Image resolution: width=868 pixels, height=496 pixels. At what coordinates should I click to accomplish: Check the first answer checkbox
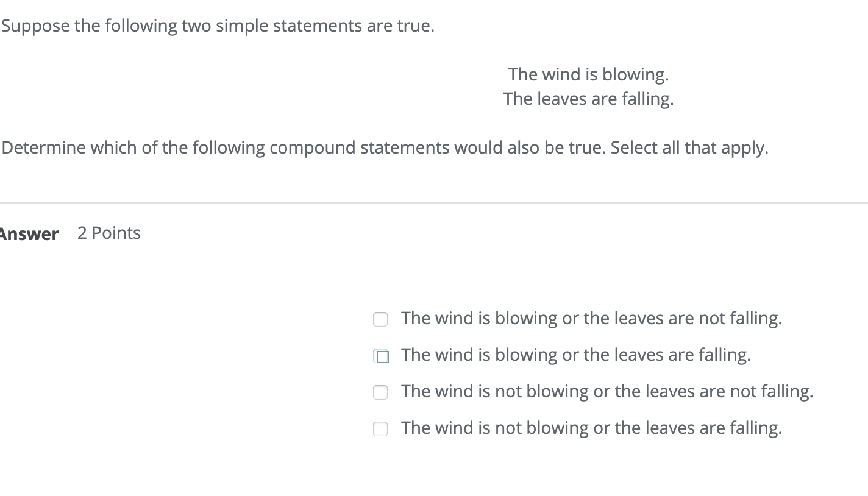380,319
